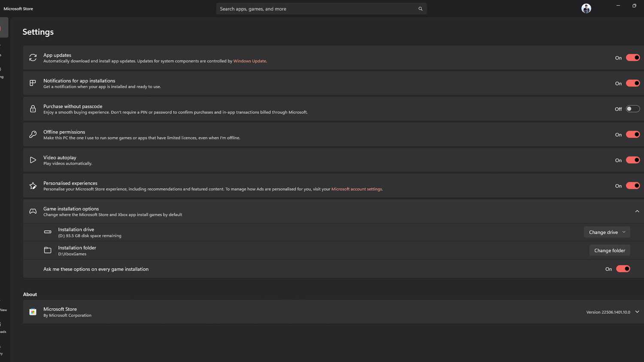Click the Offline permissions label
This screenshot has height=362, width=644.
pyautogui.click(x=64, y=132)
